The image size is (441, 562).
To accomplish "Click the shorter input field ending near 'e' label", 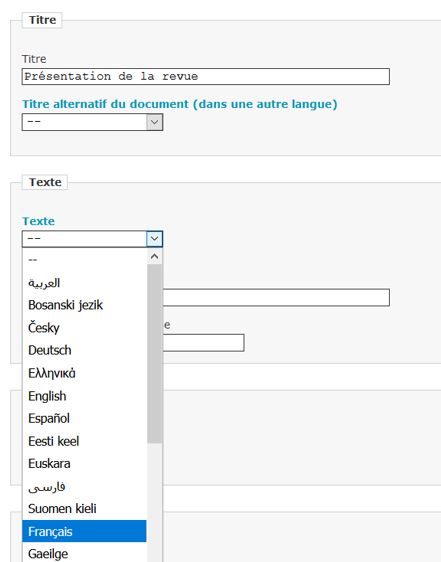I will click(x=203, y=343).
